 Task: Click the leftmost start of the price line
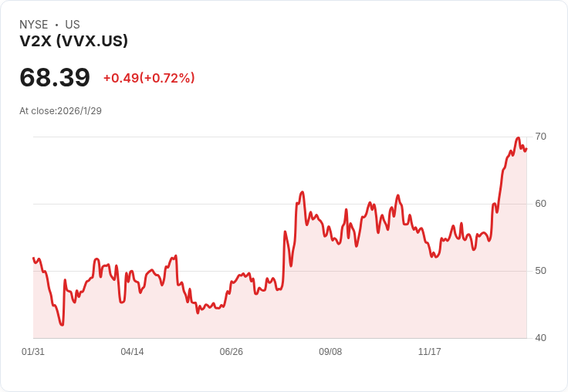34,259
